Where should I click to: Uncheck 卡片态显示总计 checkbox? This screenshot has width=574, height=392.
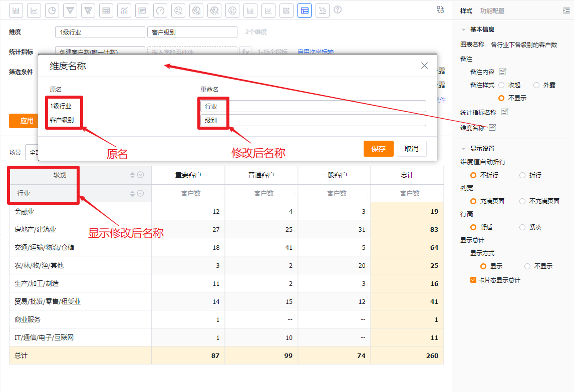473,280
